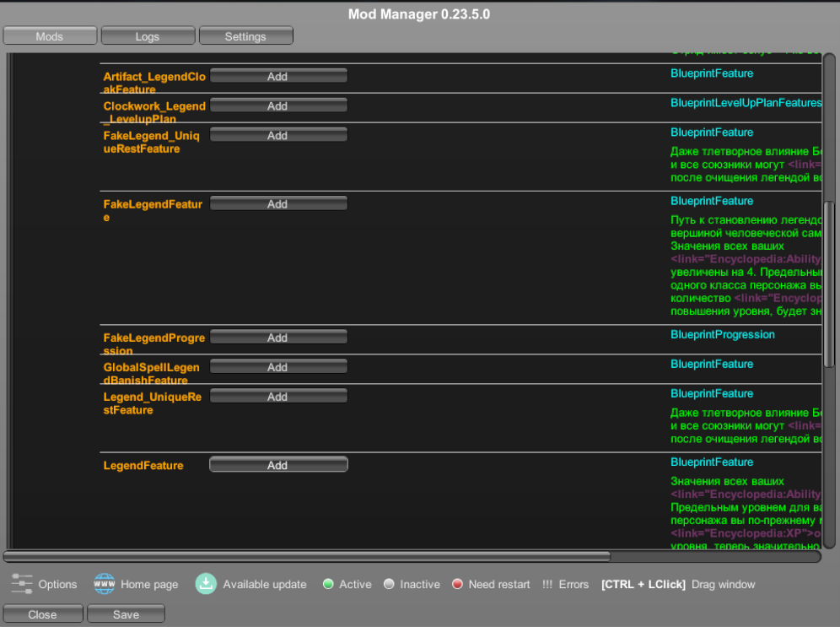The image size is (840, 627).
Task: Click the Available update download icon
Action: 206,584
